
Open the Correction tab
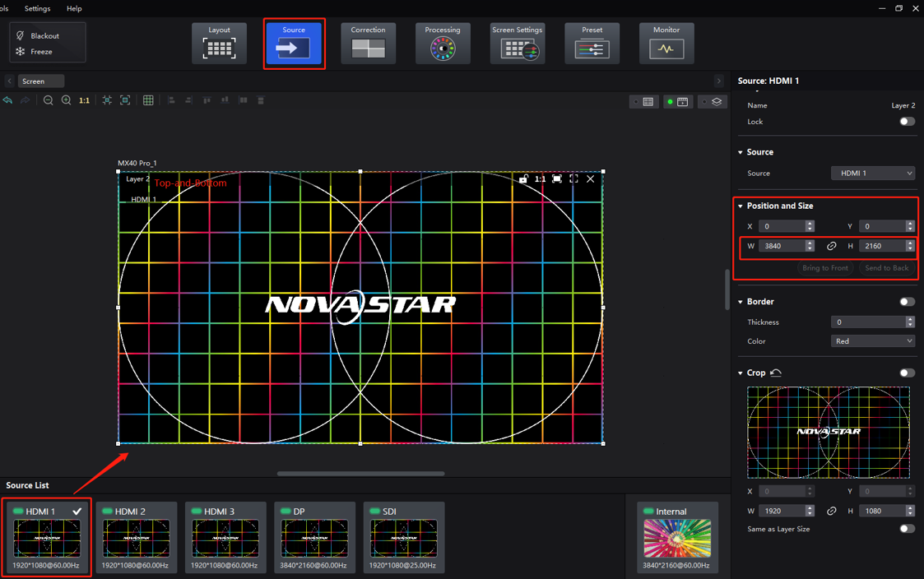(x=369, y=44)
